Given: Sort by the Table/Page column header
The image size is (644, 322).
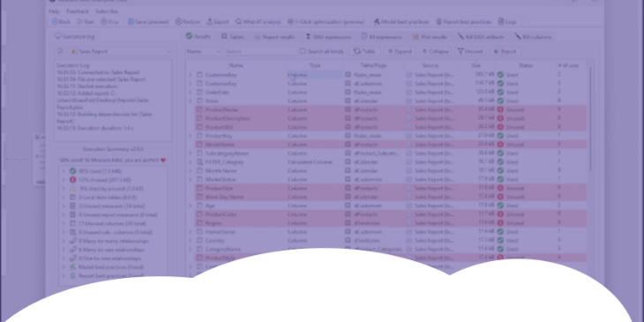Looking at the screenshot, I should 374,65.
